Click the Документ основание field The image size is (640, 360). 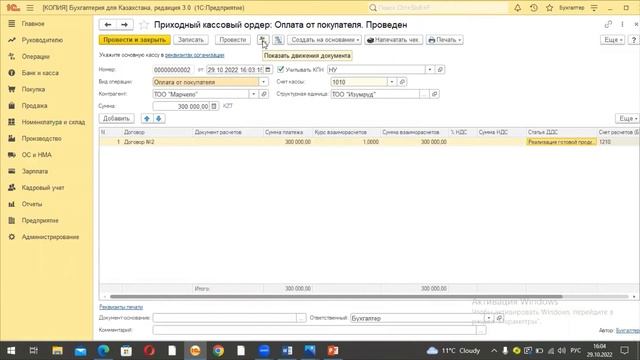224,318
